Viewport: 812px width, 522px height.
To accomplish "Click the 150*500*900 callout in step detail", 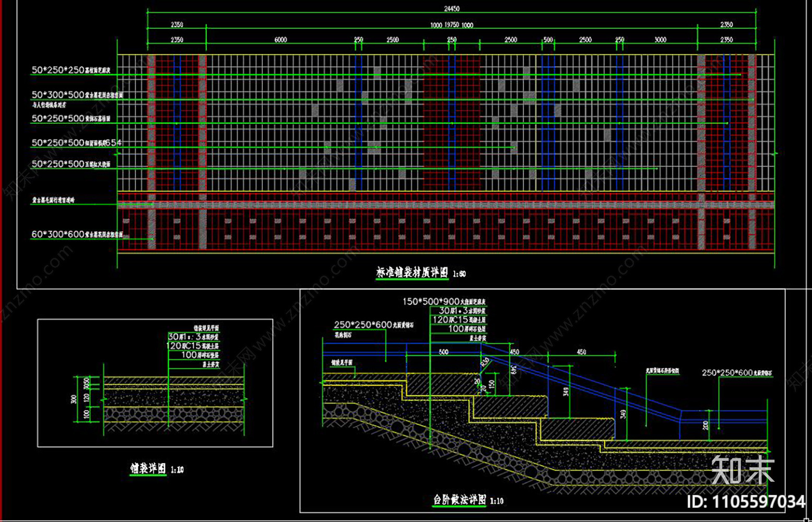I will (444, 302).
